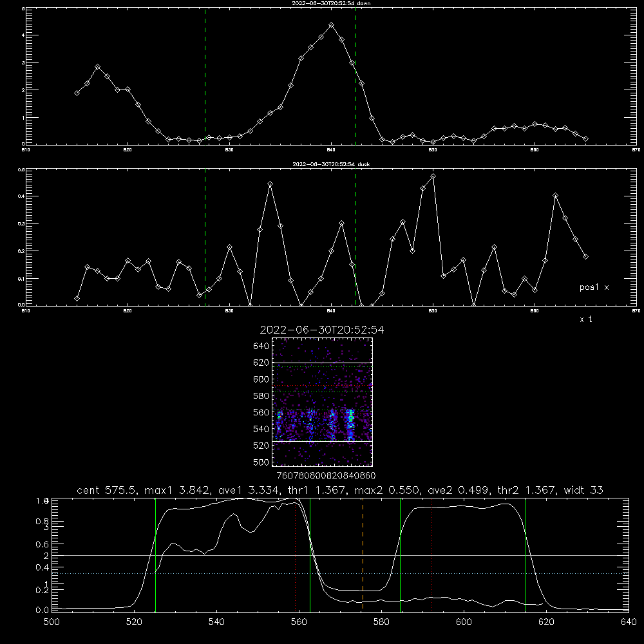
Task: Select the last diamond marker in the dusk plot
Action: [x=585, y=257]
